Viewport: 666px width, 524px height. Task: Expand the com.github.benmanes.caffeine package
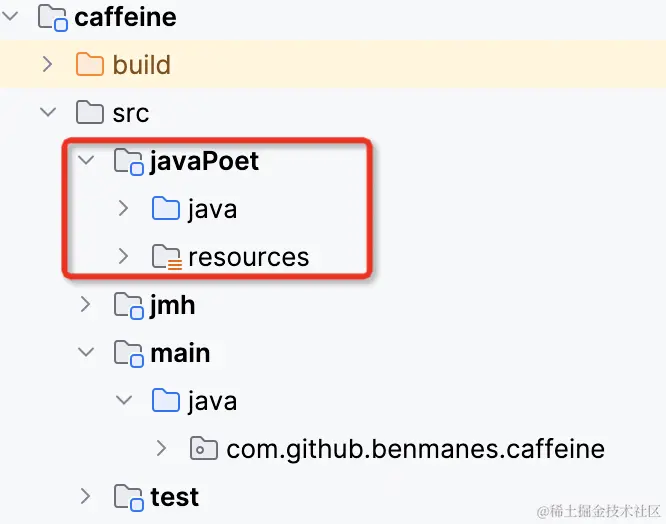161,448
